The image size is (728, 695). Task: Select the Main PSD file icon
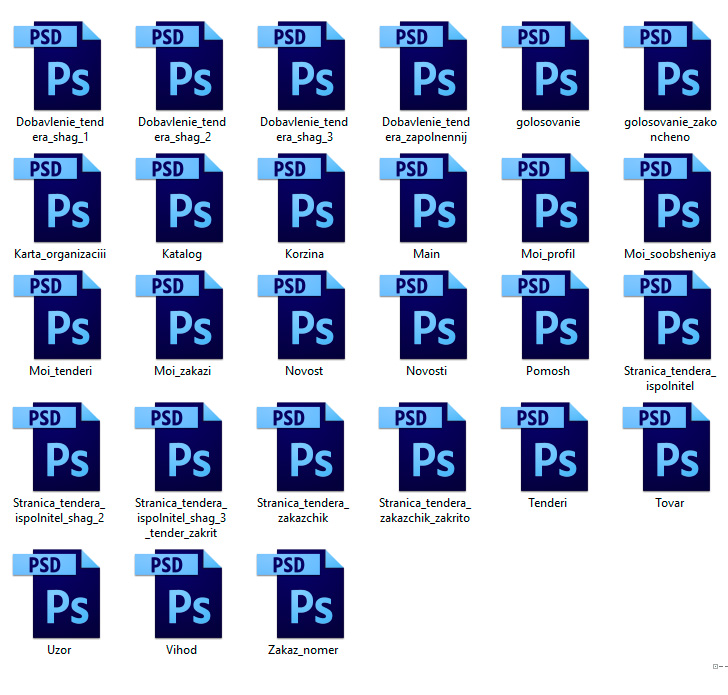click(x=423, y=198)
